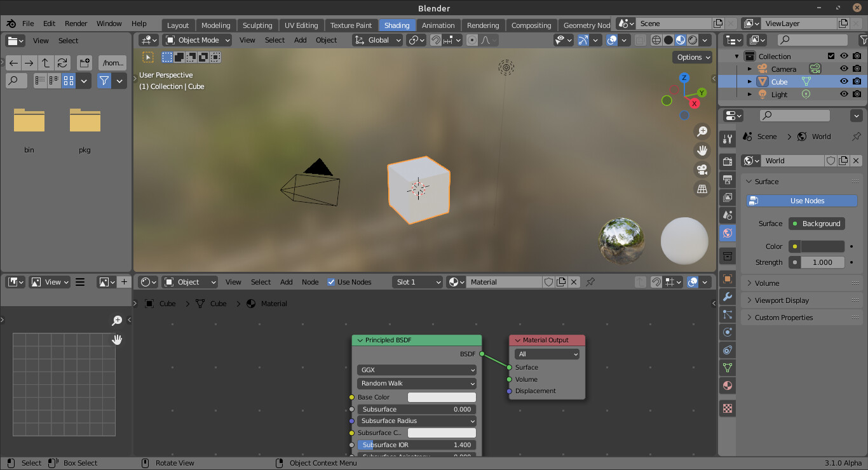This screenshot has height=470, width=868.
Task: Open the File menu
Action: (x=28, y=23)
